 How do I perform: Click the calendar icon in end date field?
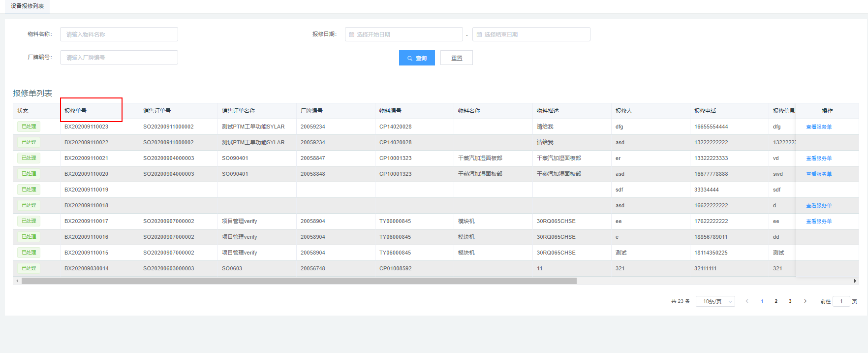(x=479, y=34)
